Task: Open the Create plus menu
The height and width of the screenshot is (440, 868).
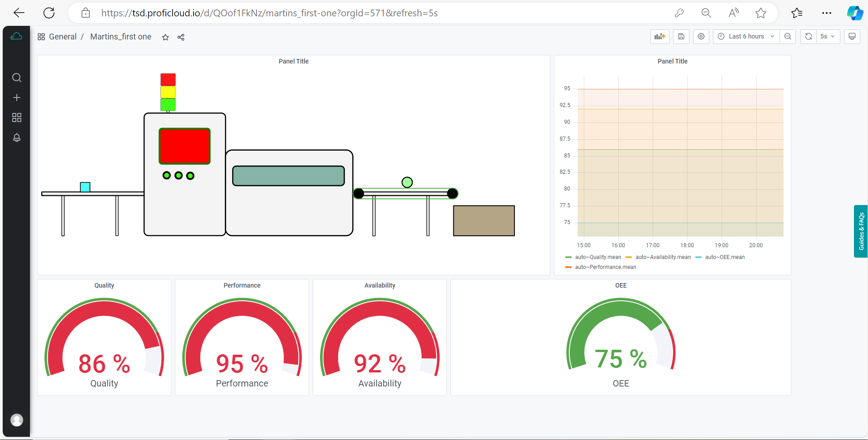Action: [x=17, y=98]
